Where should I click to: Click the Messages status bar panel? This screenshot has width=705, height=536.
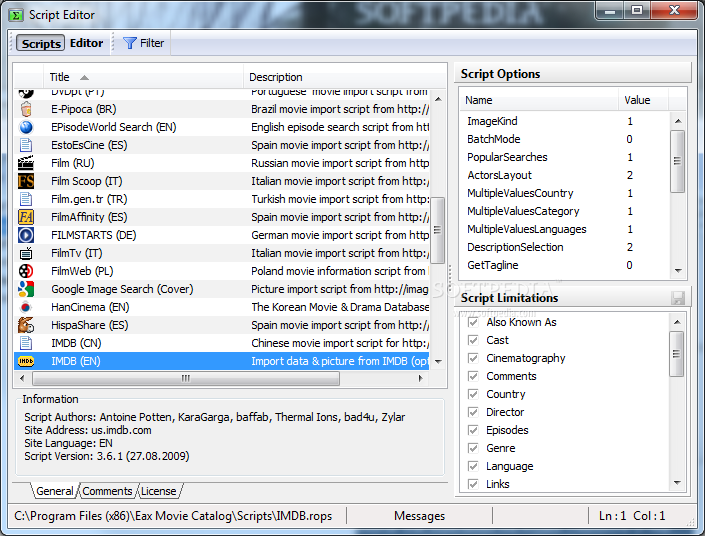tap(419, 516)
